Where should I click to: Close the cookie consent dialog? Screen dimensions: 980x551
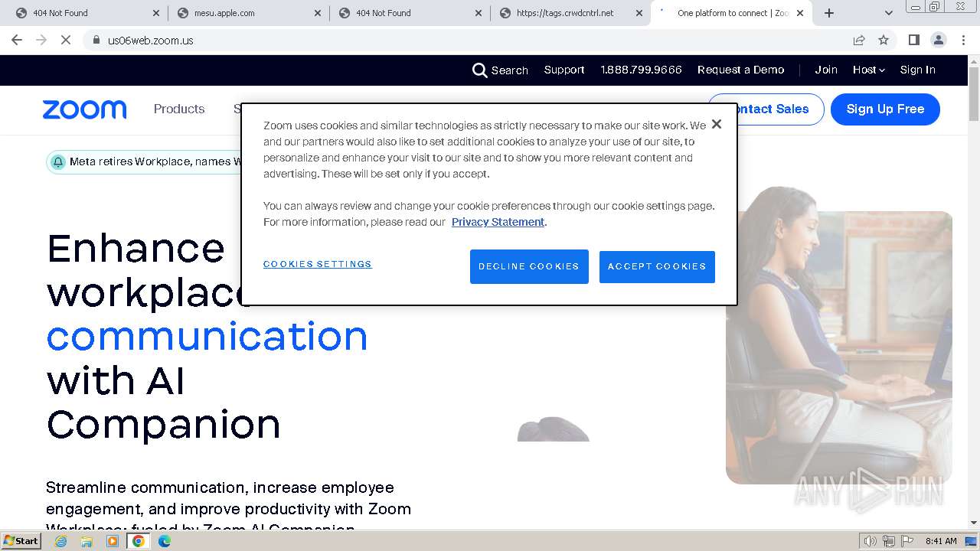[x=716, y=124]
